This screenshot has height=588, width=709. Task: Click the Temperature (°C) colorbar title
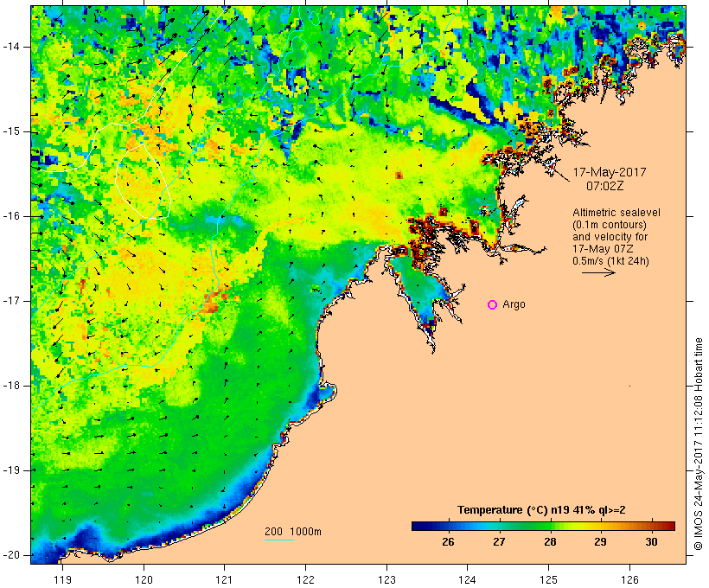tap(541, 510)
